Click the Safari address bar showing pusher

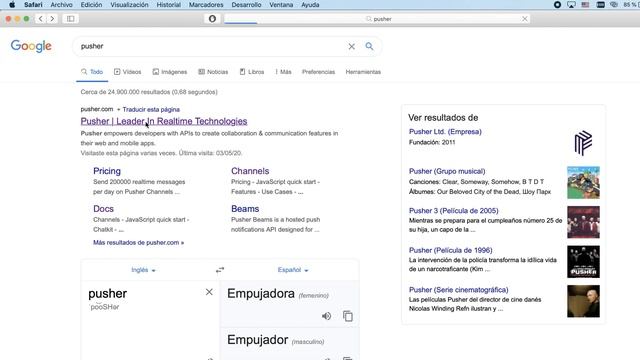377,19
